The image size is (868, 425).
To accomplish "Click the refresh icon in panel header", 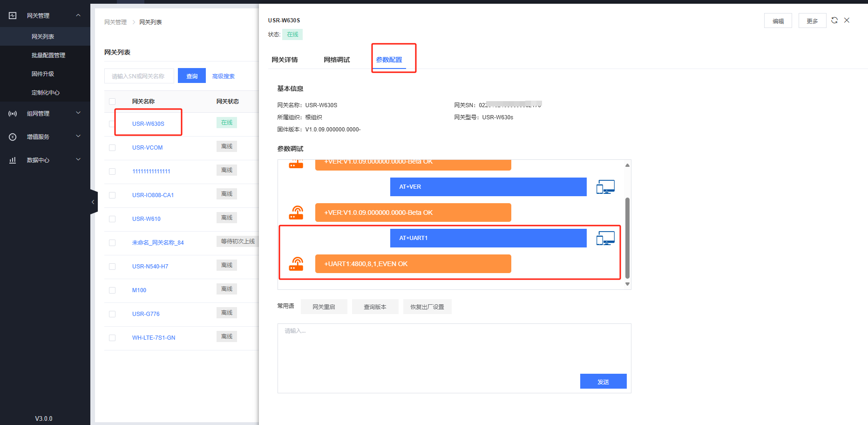I will (x=834, y=21).
